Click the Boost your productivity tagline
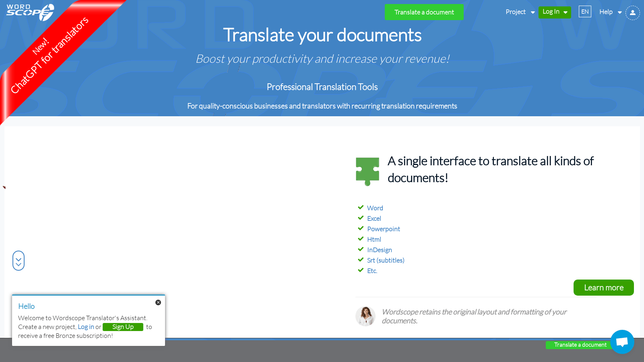Viewport: 644px width, 362px height. (322, 59)
